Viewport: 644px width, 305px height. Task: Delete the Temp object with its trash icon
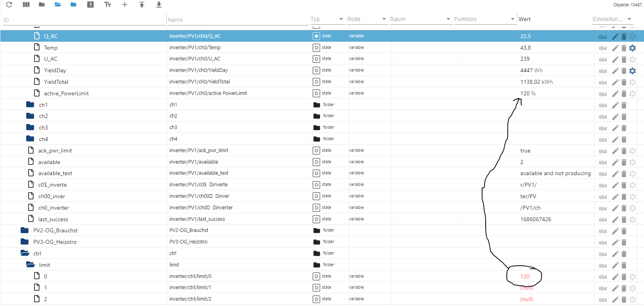(624, 48)
